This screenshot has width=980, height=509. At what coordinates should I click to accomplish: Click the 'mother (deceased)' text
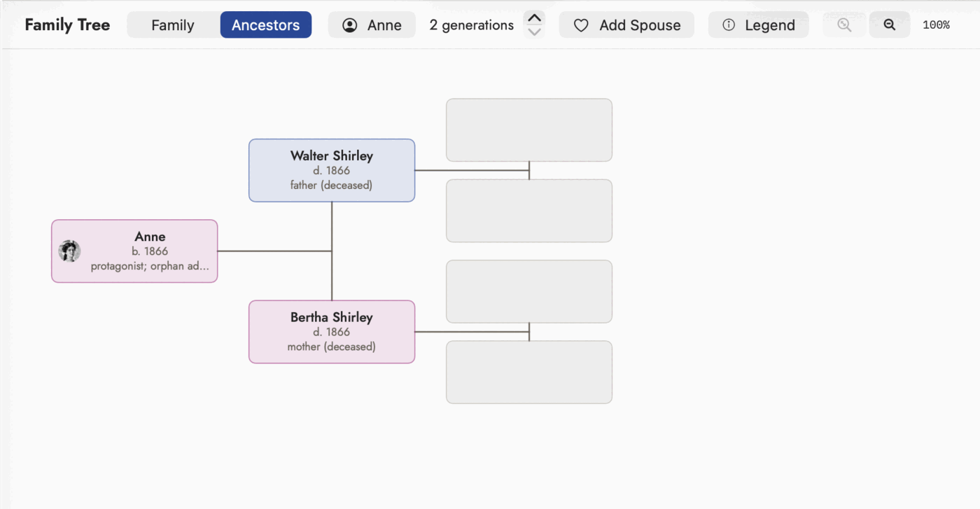[332, 347]
